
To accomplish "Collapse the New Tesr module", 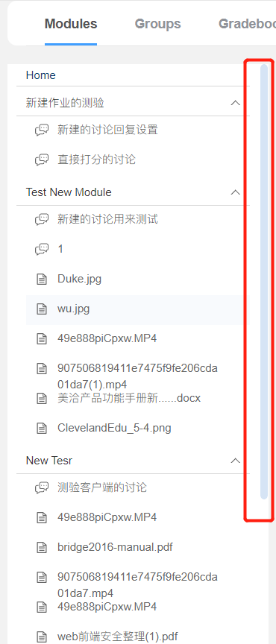I will [x=235, y=461].
